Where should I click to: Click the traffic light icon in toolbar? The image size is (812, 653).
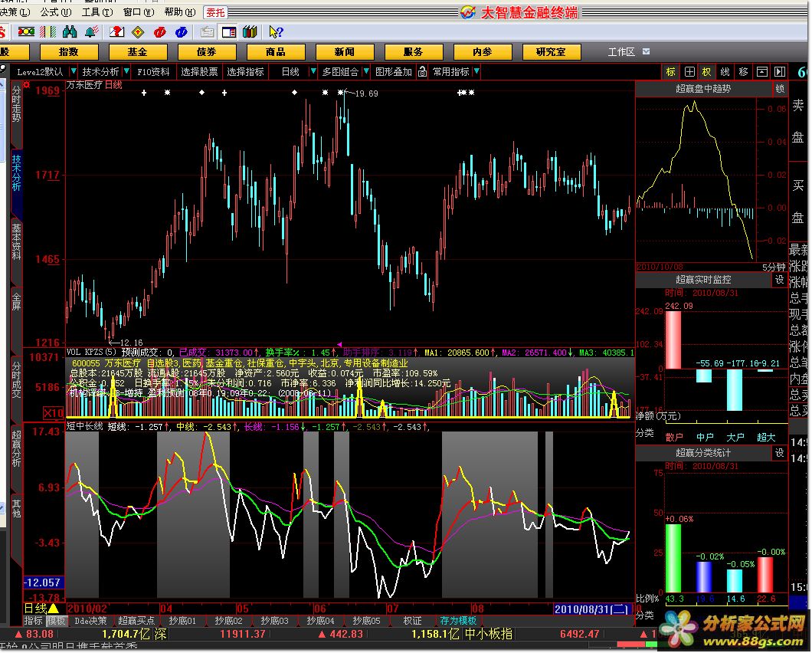[26, 32]
